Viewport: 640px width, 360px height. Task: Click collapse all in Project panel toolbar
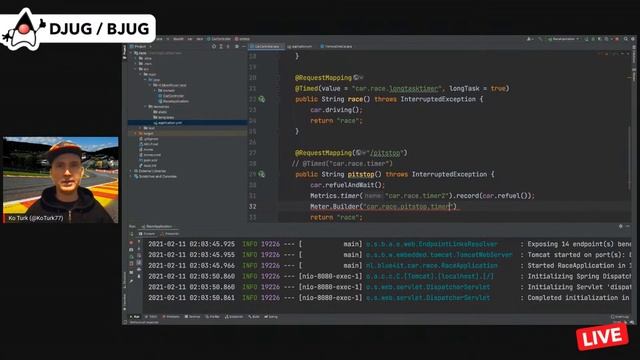(228, 46)
